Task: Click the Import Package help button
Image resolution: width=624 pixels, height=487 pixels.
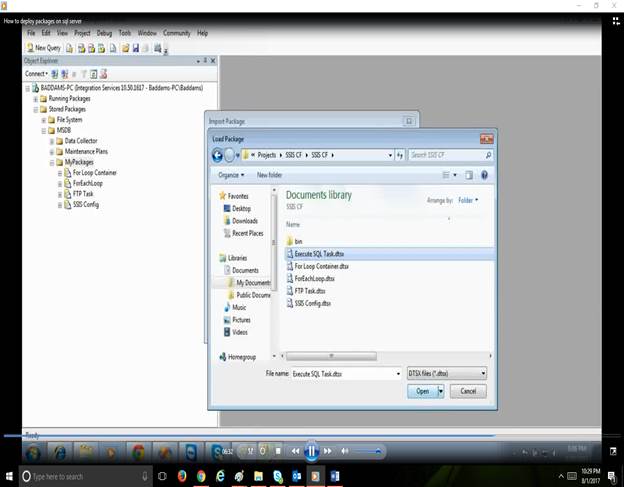Action: (x=409, y=121)
